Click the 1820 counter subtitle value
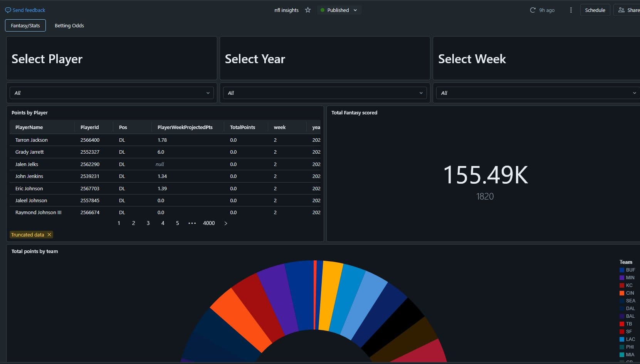This screenshot has width=640, height=364. (x=485, y=196)
